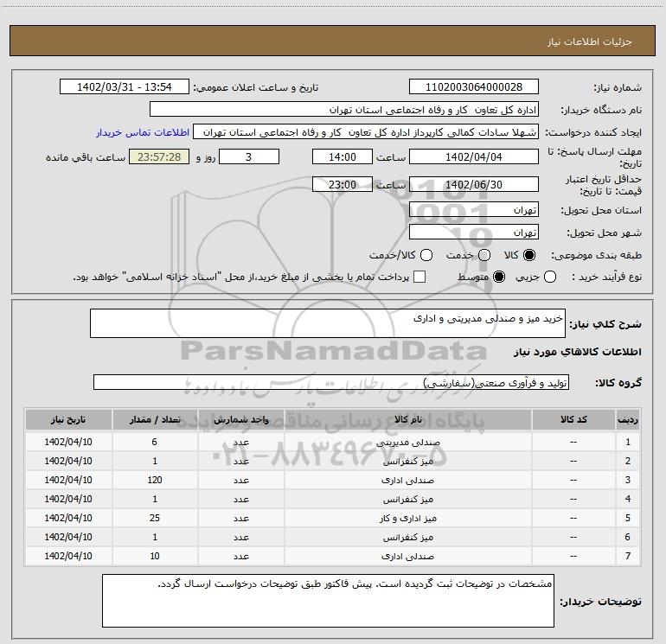Open the اطلاعات تماس خریدار link

[143, 132]
